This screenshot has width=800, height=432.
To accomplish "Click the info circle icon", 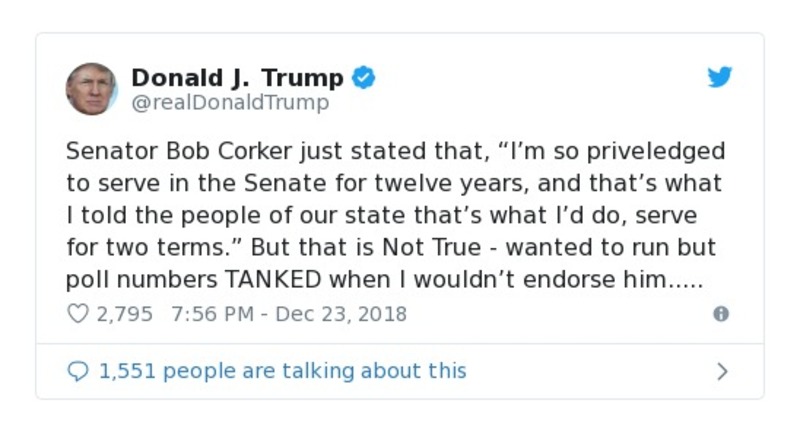I will click(x=720, y=314).
